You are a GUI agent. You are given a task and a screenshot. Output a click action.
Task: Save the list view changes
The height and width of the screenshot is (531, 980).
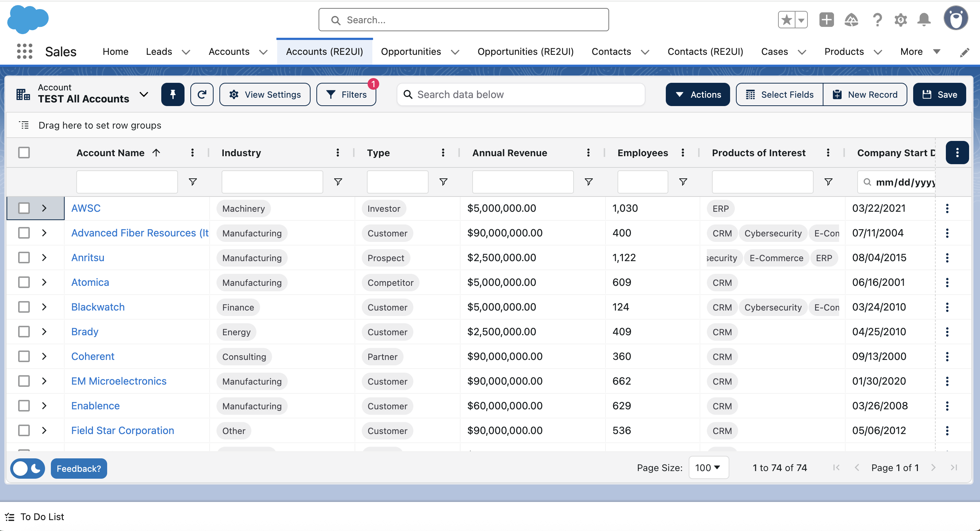(939, 94)
